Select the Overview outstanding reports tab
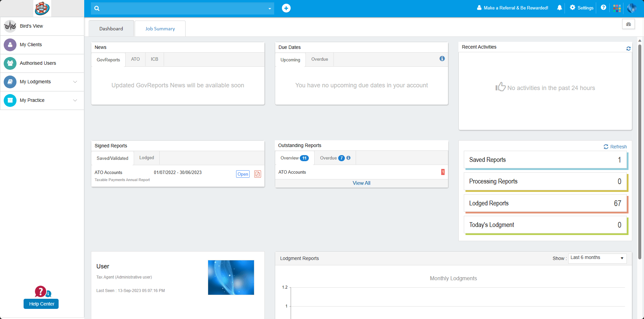Screen dimensions: 644x319 click(x=295, y=158)
